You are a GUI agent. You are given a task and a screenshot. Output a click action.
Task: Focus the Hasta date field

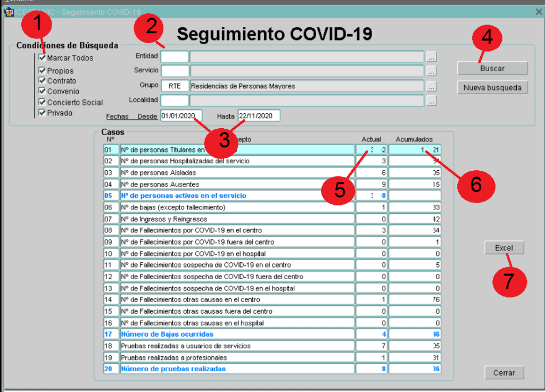coord(259,116)
